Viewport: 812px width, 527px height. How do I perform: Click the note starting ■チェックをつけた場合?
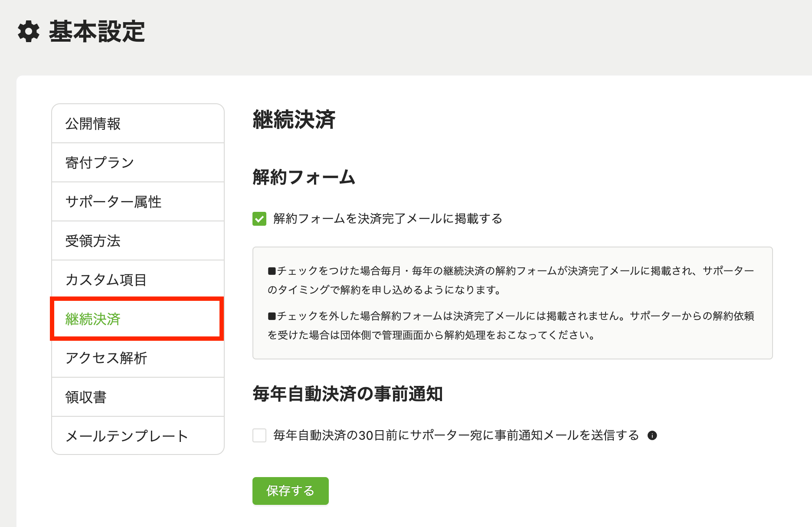click(511, 280)
